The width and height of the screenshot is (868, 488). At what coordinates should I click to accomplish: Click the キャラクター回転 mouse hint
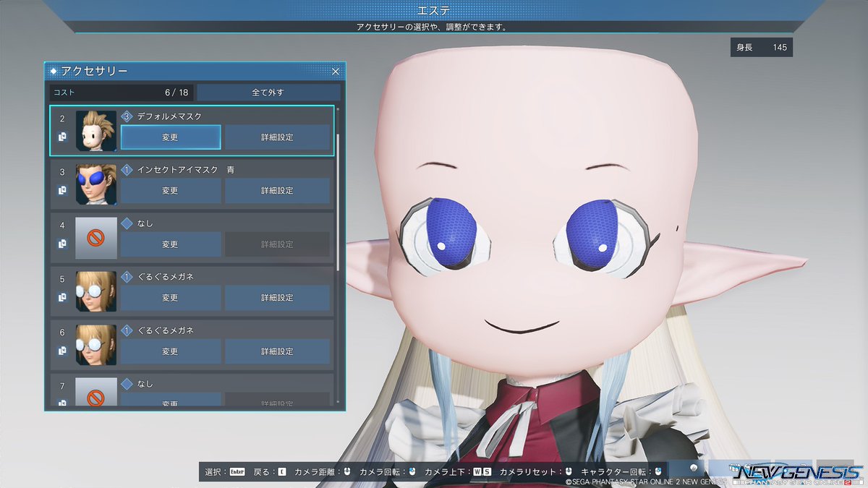coord(622,472)
